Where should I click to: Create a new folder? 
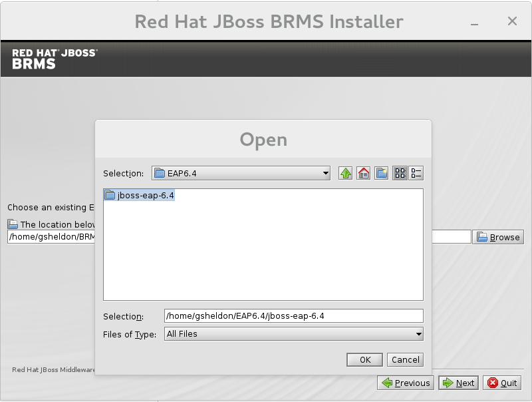[381, 173]
